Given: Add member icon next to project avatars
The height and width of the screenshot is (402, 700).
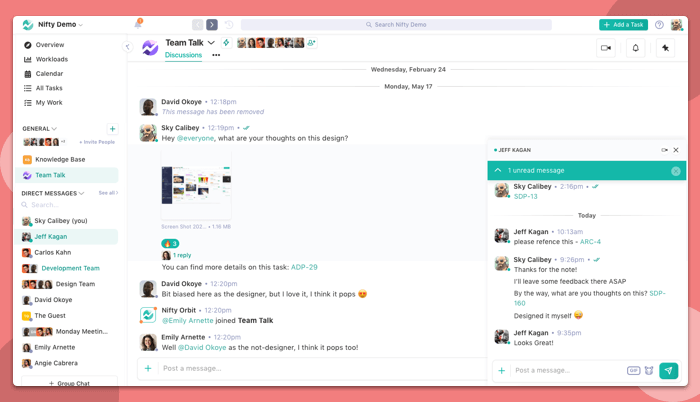Looking at the screenshot, I should [x=311, y=43].
